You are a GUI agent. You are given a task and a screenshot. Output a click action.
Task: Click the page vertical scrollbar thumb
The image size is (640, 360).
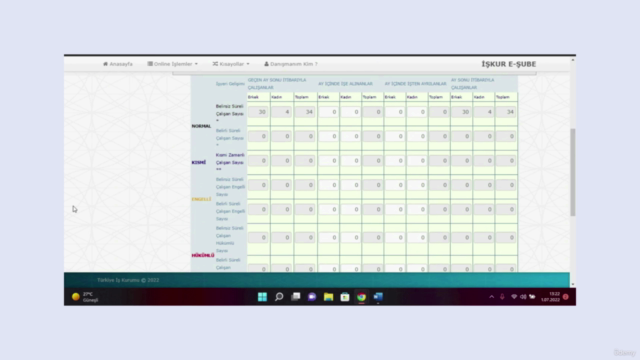pyautogui.click(x=573, y=172)
